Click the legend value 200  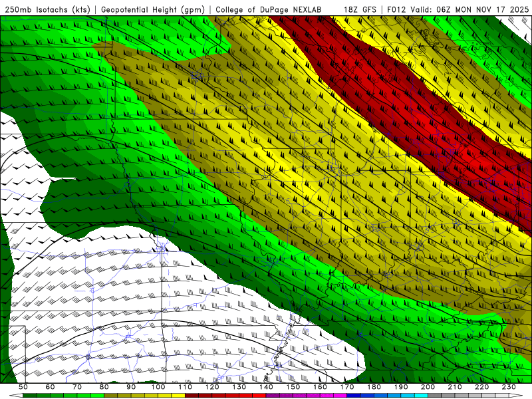[x=428, y=387]
